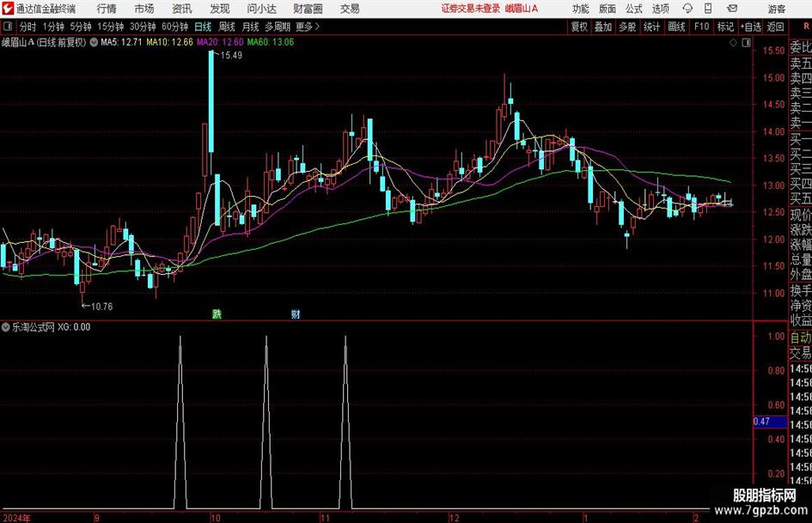Screen dimensions: 812x523
Task: Open the 财富圈 menu
Action: point(308,9)
